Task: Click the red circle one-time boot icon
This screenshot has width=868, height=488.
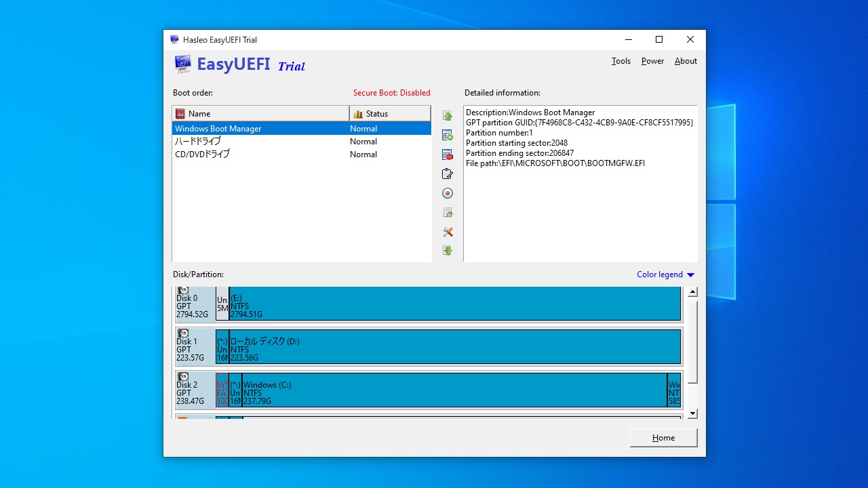Action: pos(447,193)
